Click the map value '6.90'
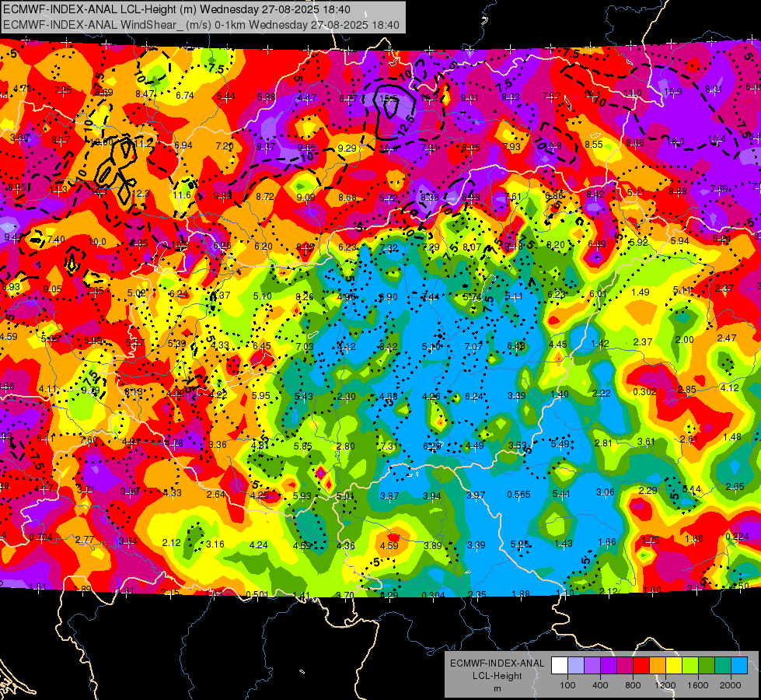Screen dimensions: 761x700 388,297
